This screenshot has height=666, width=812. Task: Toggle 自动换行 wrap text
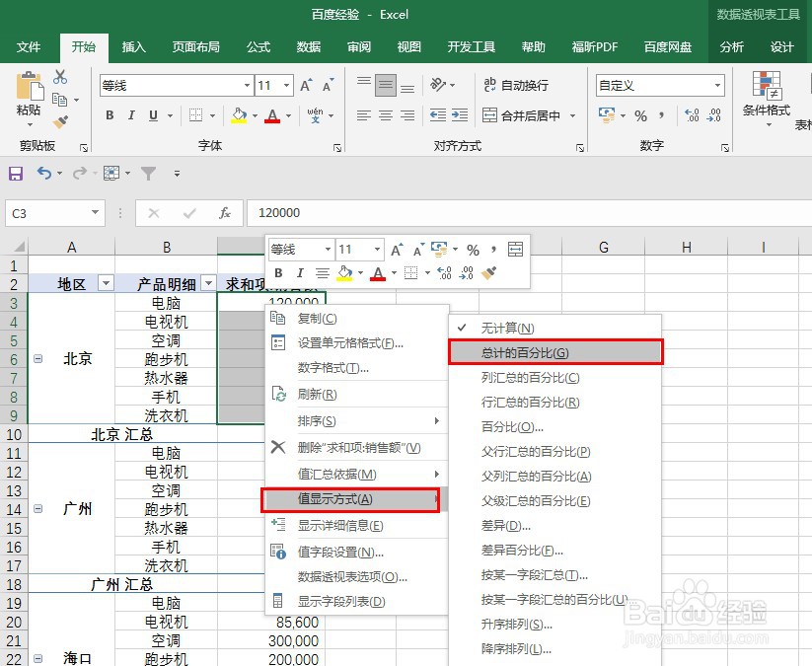516,85
